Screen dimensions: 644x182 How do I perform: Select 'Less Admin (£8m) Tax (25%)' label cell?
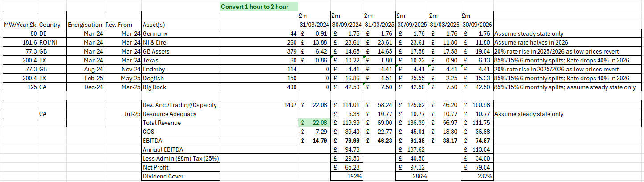coord(180,158)
